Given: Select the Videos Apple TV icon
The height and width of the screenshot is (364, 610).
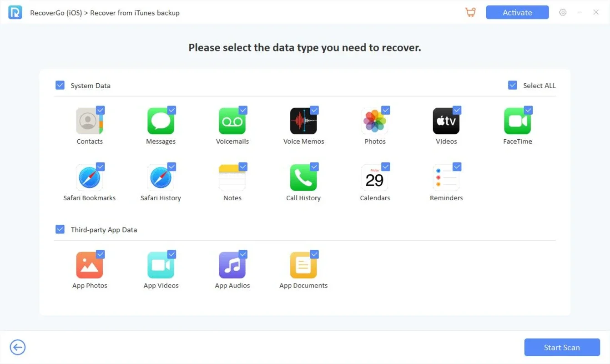Looking at the screenshot, I should (x=446, y=121).
